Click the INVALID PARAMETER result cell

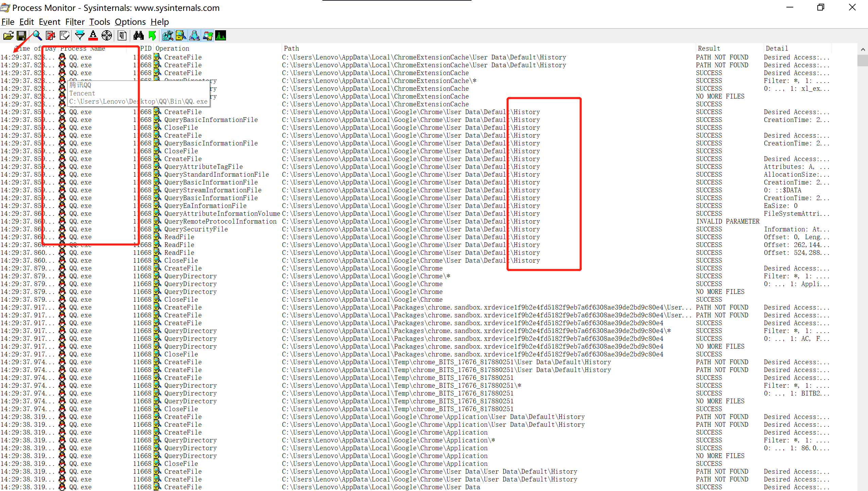[x=728, y=222]
